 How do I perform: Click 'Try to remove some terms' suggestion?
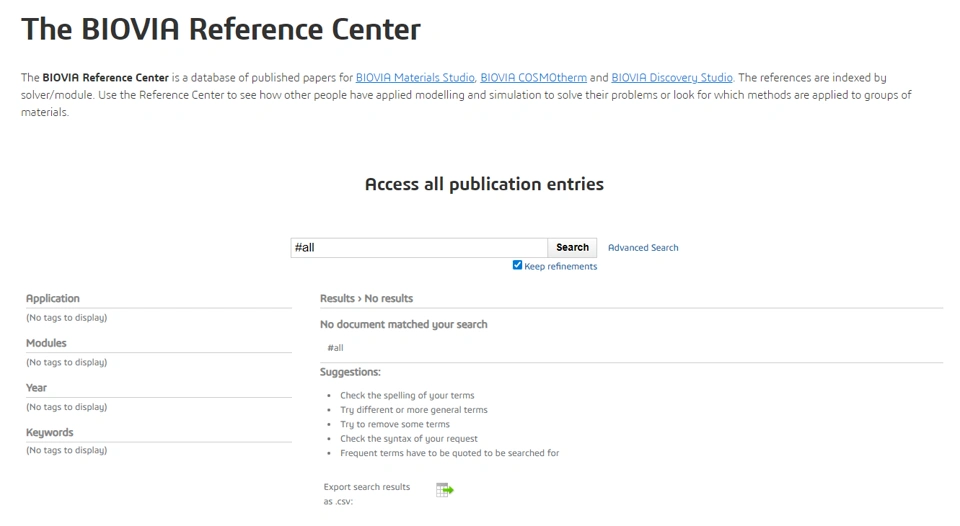pyautogui.click(x=395, y=424)
